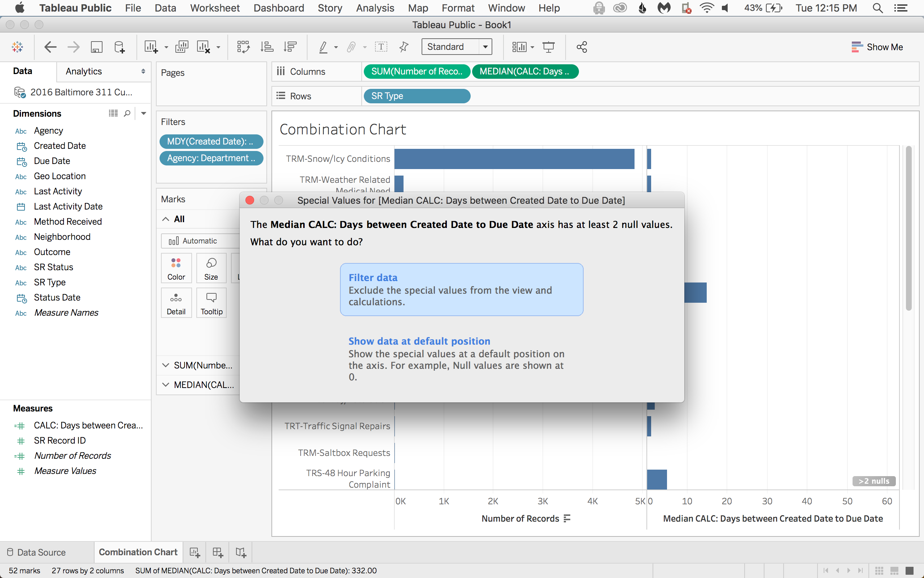Click the Group Members paperclip icon
The width and height of the screenshot is (924, 578).
click(x=351, y=47)
